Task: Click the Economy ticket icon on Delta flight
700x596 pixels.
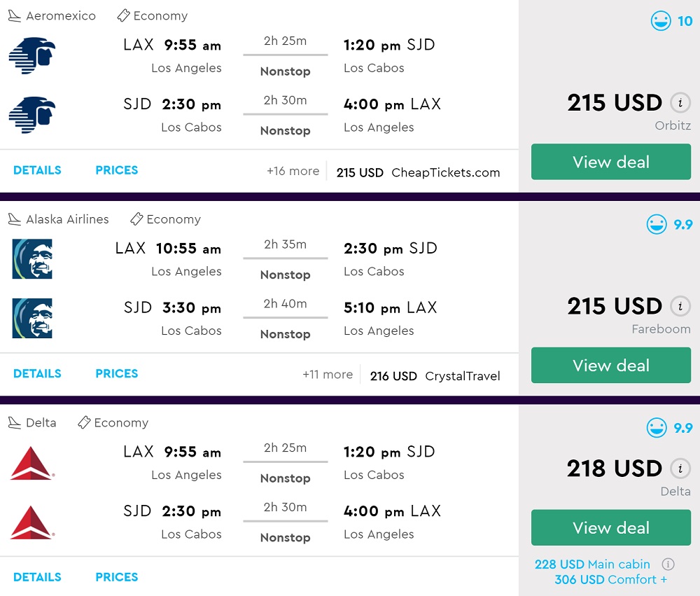Action: pos(84,422)
